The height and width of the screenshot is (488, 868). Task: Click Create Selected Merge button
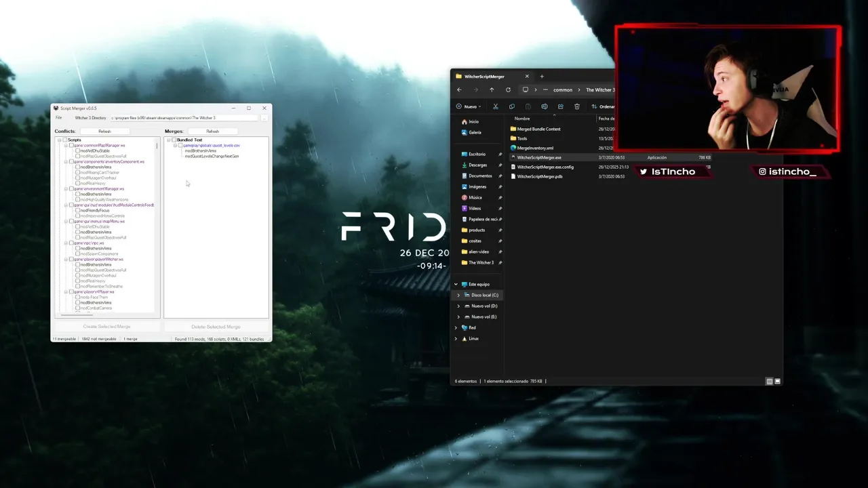(106, 327)
